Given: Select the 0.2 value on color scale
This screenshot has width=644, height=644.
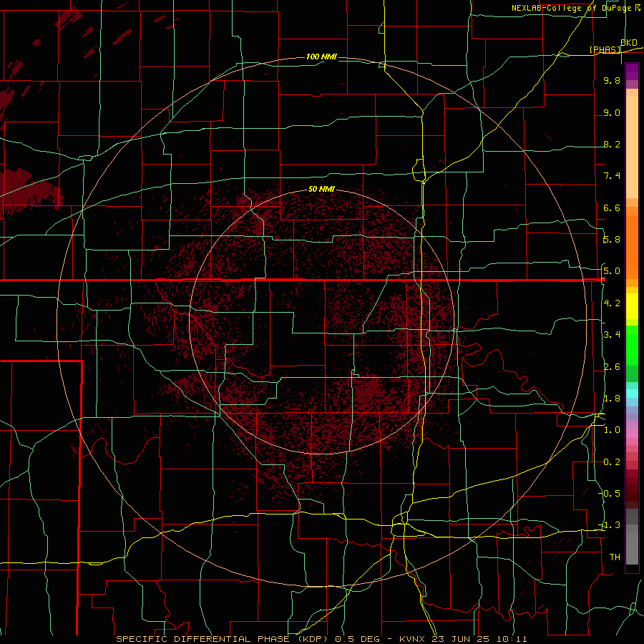Looking at the screenshot, I should click(x=612, y=462).
